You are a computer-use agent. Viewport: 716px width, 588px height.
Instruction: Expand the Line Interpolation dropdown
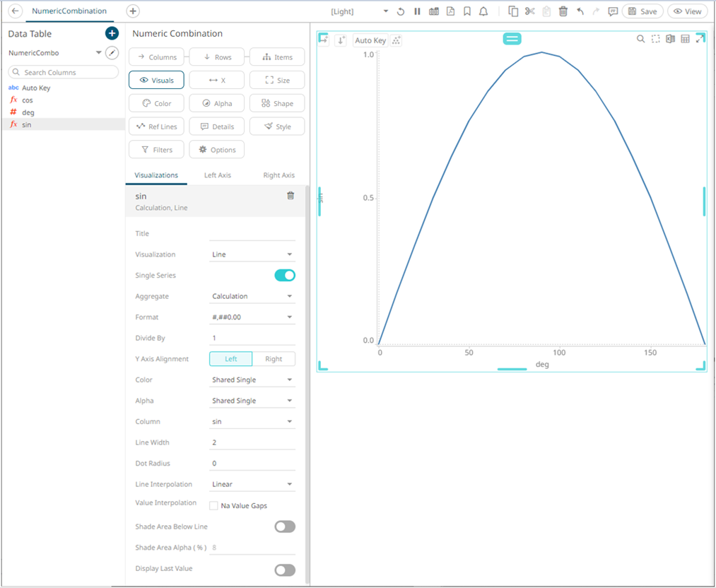252,485
